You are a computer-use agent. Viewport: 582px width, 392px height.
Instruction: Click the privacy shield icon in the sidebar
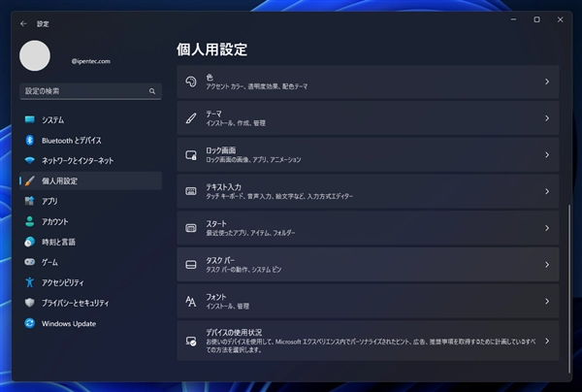tap(30, 303)
